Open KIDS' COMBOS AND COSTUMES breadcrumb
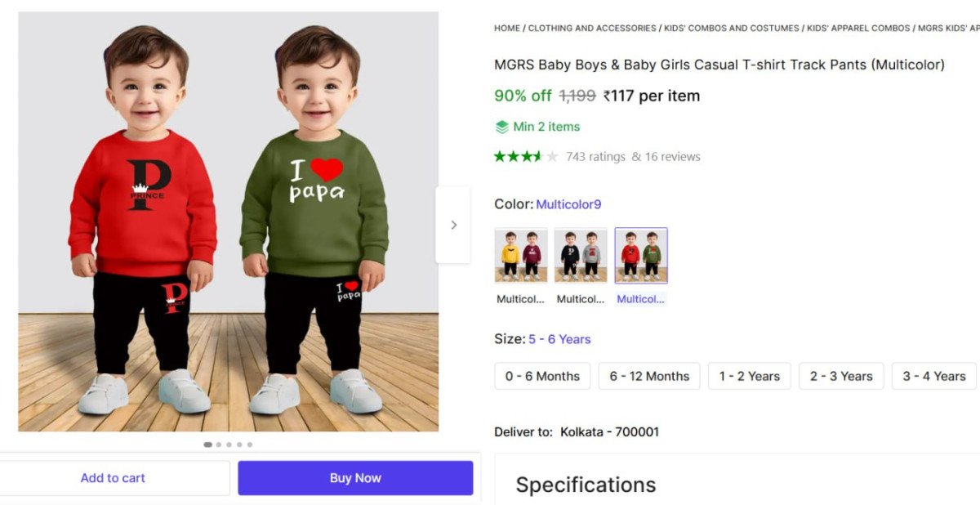Image resolution: width=980 pixels, height=505 pixels. (x=732, y=28)
